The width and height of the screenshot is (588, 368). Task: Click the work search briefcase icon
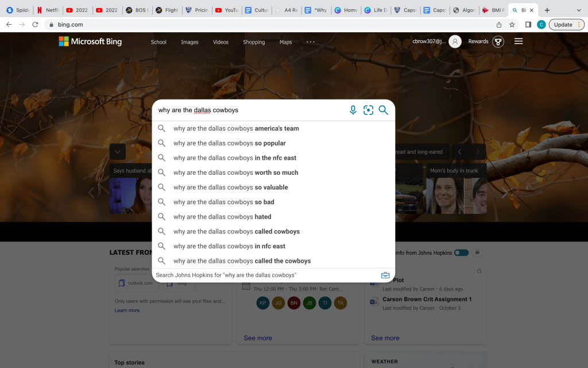(x=385, y=275)
